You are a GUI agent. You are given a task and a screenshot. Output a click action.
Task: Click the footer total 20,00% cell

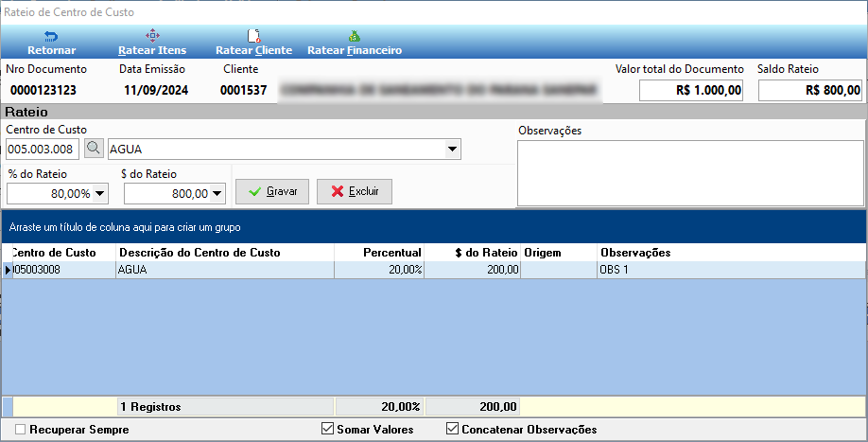[379, 407]
